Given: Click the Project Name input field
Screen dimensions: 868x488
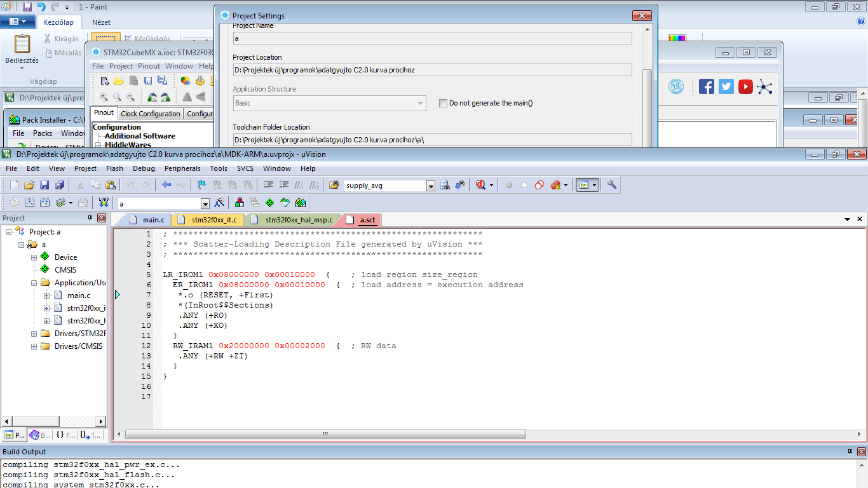Looking at the screenshot, I should tap(432, 38).
